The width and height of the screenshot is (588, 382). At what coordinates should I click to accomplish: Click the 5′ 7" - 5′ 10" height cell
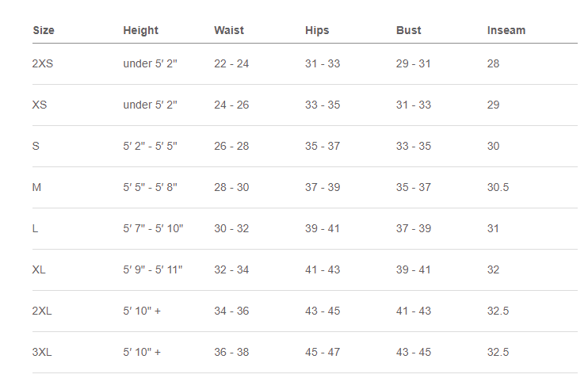[x=153, y=228]
